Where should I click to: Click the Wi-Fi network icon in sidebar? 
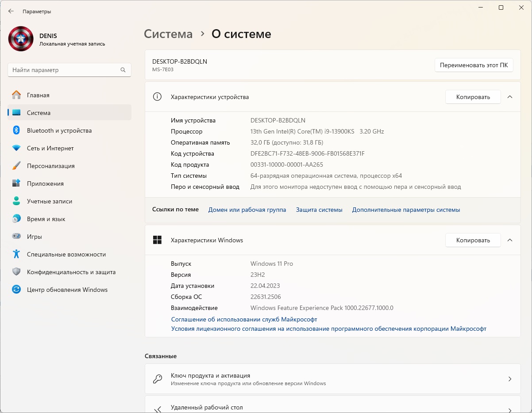16,148
